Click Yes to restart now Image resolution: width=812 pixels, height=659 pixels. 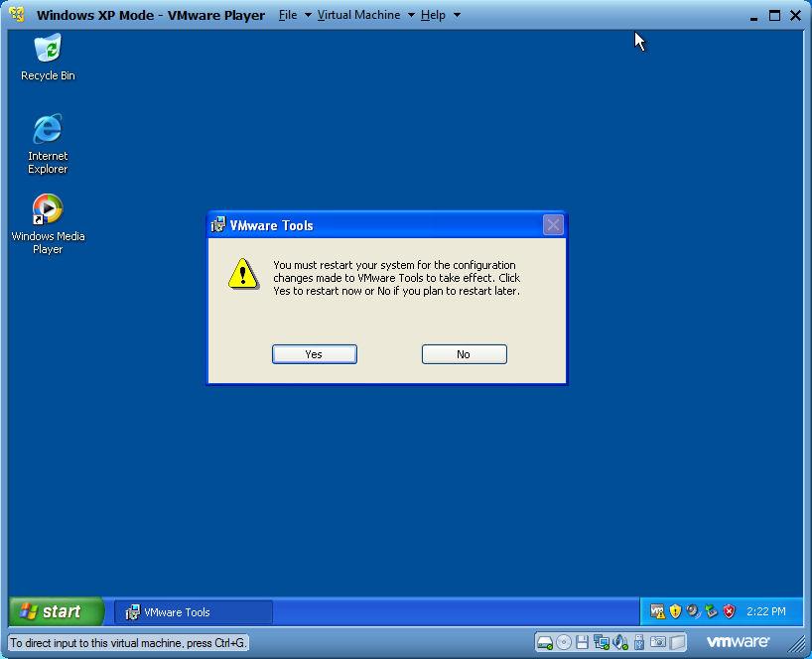point(314,354)
